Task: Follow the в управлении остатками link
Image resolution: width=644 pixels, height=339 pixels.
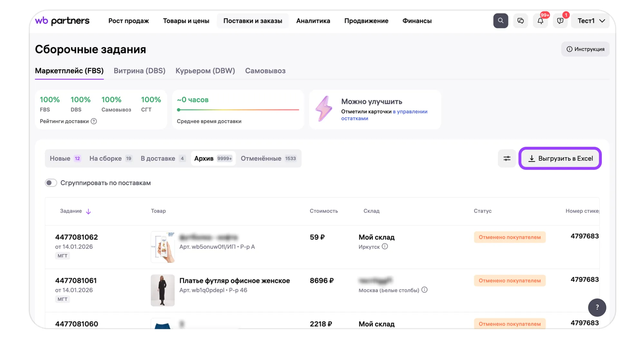Action: point(409,112)
